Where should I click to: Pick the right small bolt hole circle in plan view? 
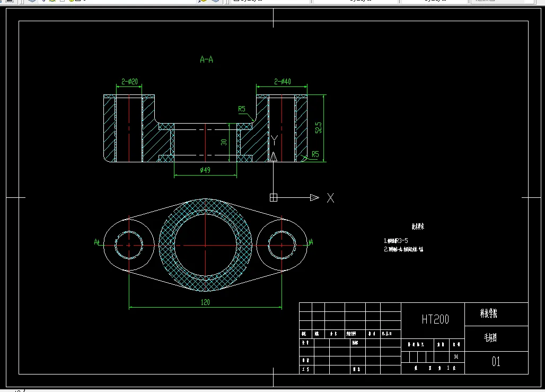282,245
